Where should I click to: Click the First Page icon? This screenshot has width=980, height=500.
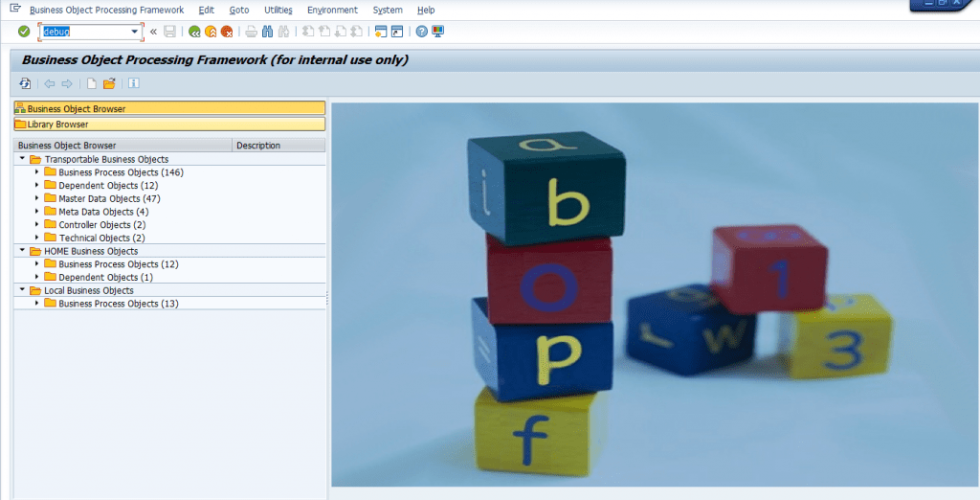pos(308,32)
